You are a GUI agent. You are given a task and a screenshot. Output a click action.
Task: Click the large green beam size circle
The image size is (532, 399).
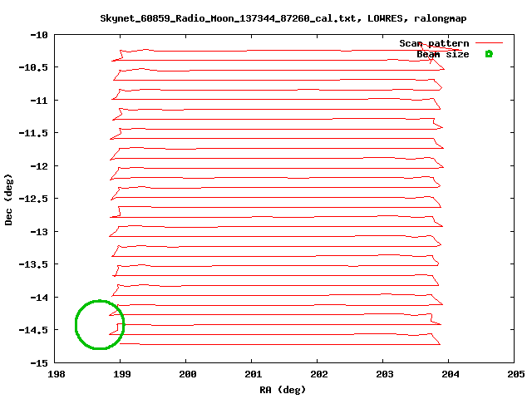[100, 324]
